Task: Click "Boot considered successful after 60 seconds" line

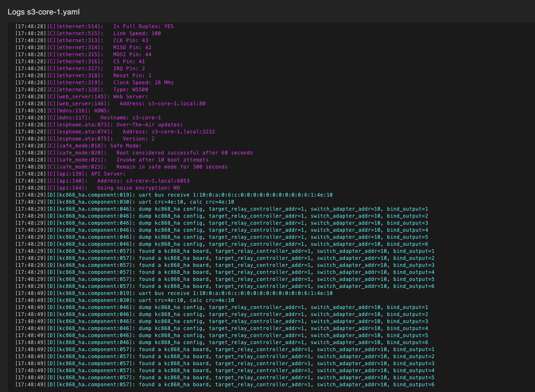Action: pyautogui.click(x=184, y=153)
